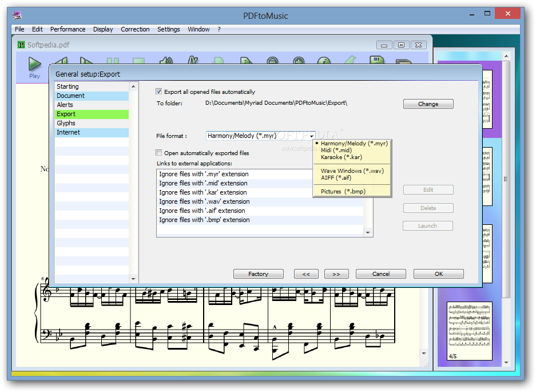Click the thumbnail panel scrollbar thumb

coord(506,179)
